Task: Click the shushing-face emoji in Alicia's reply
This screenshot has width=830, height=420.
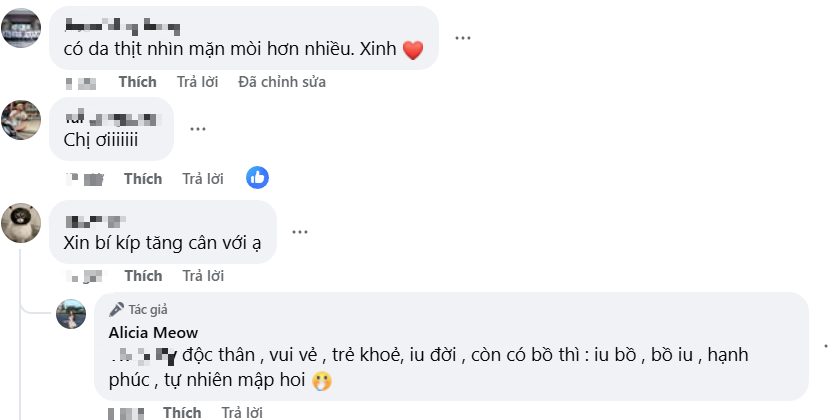Action: click(322, 381)
